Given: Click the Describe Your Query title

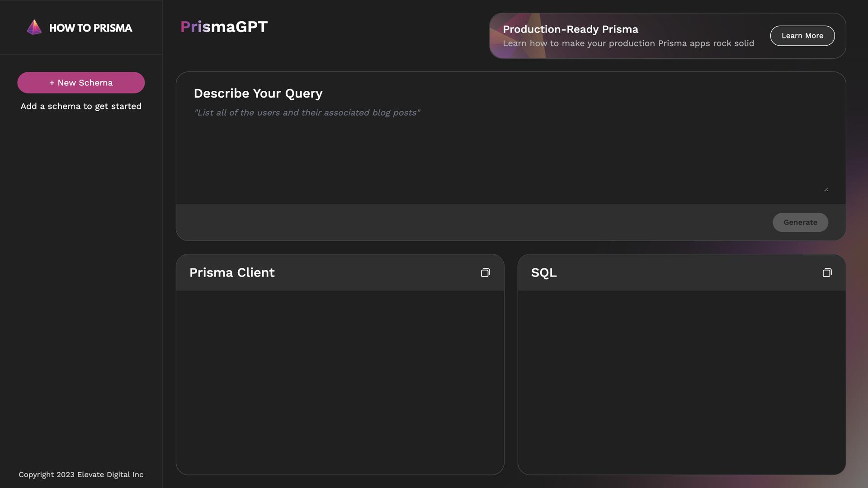Looking at the screenshot, I should (258, 94).
